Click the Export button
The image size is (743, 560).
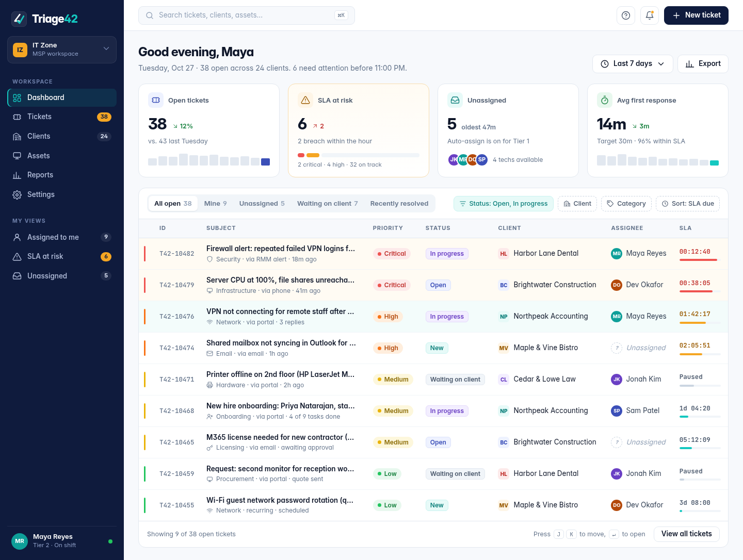pos(703,64)
